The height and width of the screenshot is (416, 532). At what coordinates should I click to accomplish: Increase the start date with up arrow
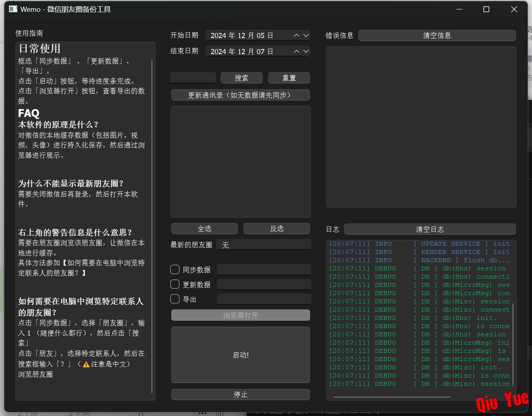coord(297,35)
